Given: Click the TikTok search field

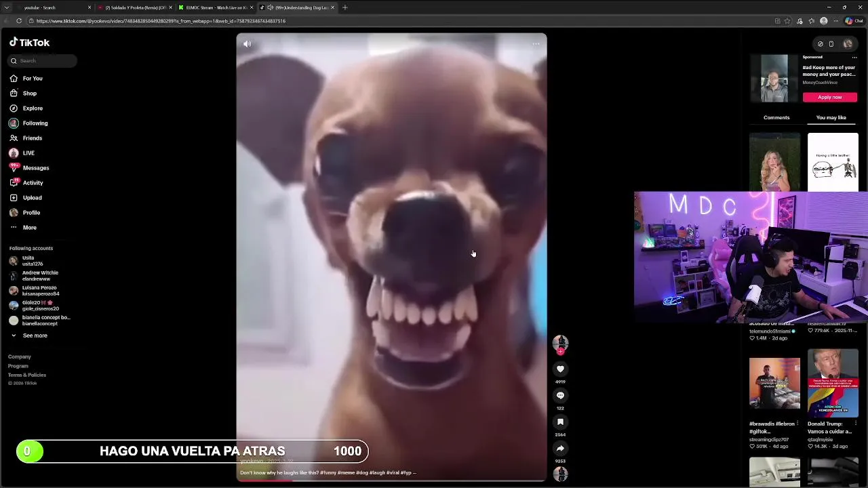Looking at the screenshot, I should (x=43, y=61).
